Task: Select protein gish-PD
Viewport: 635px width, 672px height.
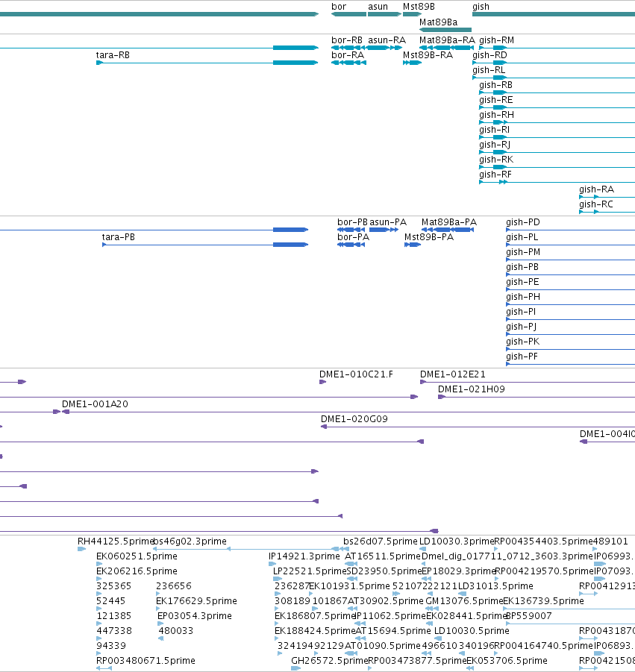Action: pos(522,222)
